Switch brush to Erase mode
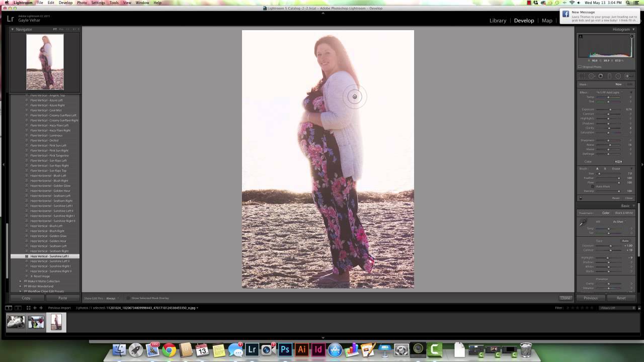 616,168
